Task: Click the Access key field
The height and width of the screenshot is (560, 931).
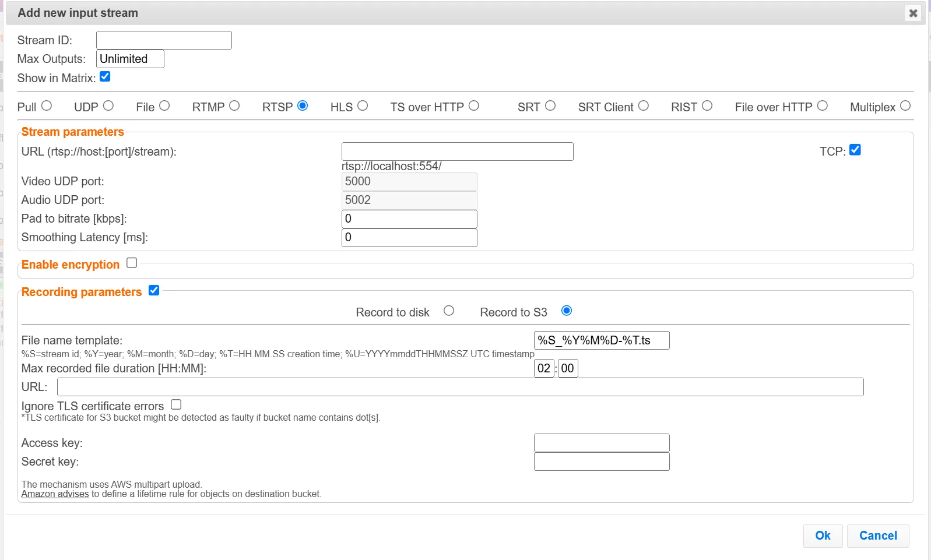Action: [x=602, y=443]
